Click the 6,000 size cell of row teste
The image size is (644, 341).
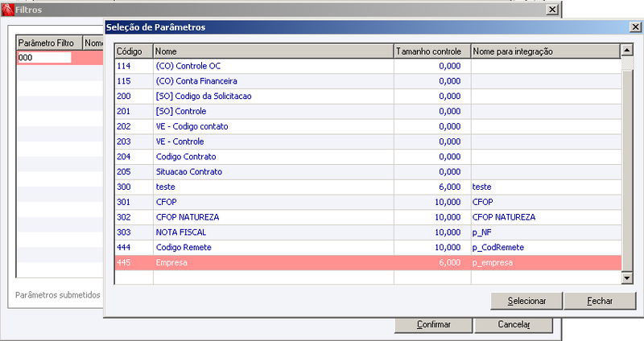(432, 187)
